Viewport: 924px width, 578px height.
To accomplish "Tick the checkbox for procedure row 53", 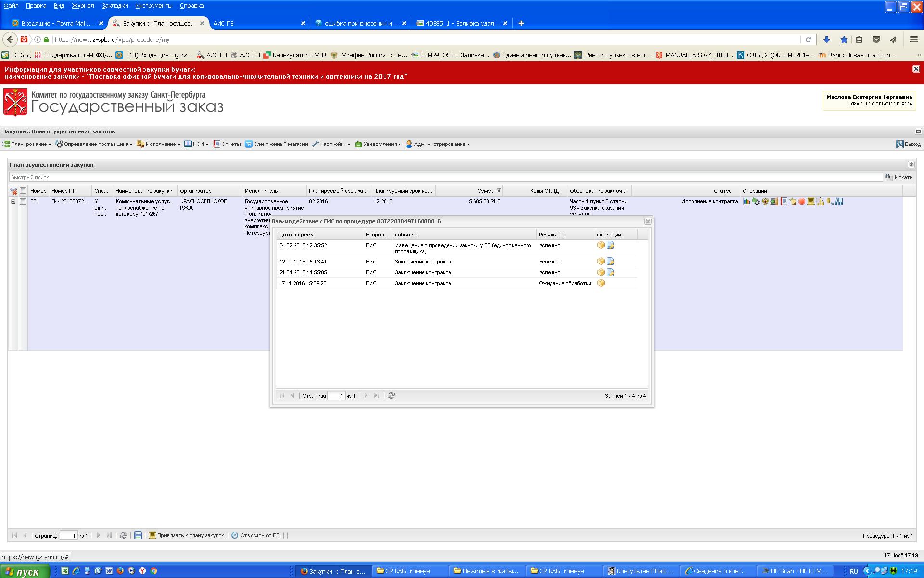I will click(23, 202).
